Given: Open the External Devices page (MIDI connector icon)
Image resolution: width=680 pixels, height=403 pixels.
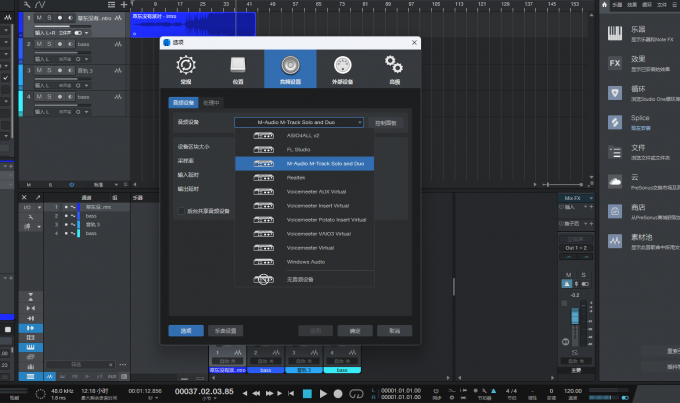Looking at the screenshot, I should pos(342,69).
